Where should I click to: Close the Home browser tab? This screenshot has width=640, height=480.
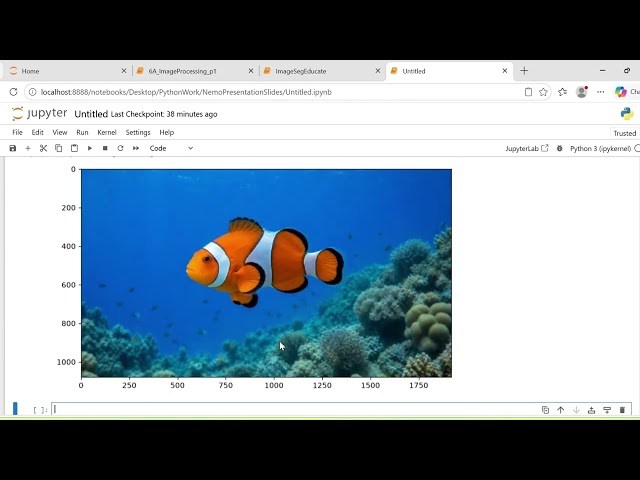click(x=124, y=71)
